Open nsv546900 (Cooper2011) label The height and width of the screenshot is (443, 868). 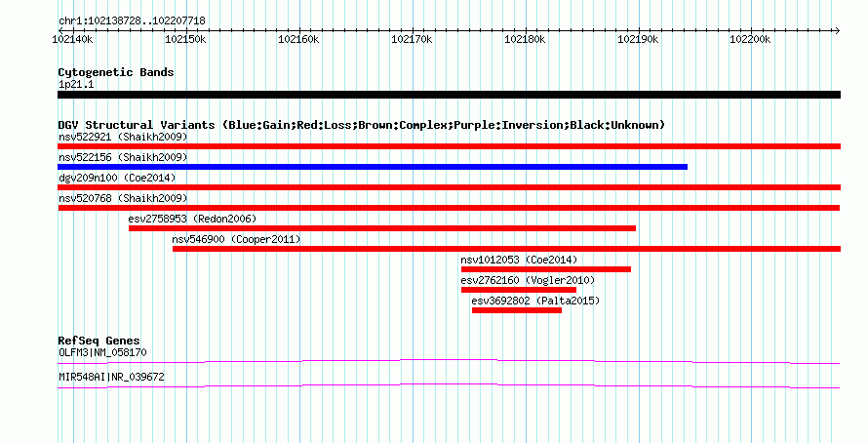pyautogui.click(x=236, y=239)
